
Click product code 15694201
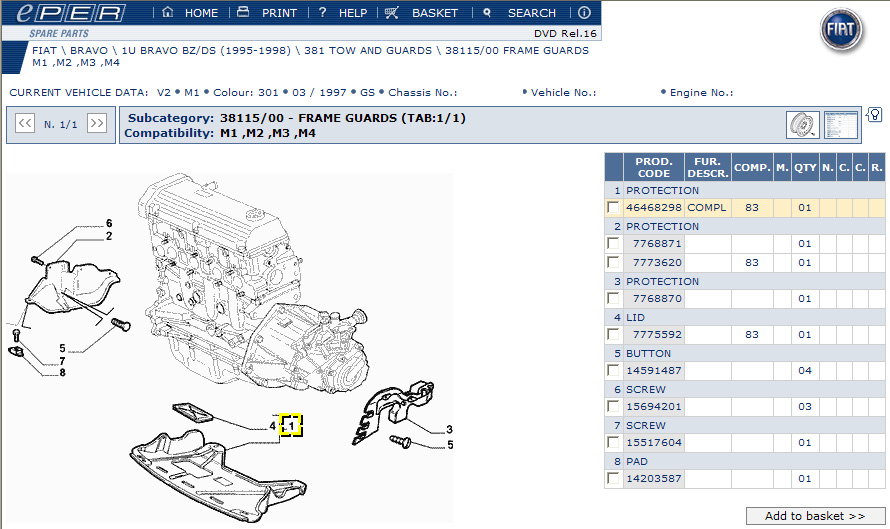(x=654, y=406)
